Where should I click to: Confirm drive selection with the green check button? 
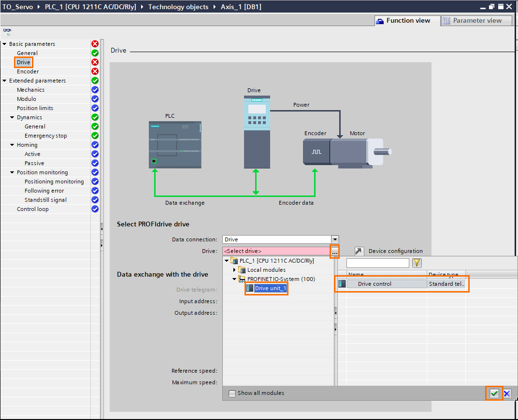[494, 393]
